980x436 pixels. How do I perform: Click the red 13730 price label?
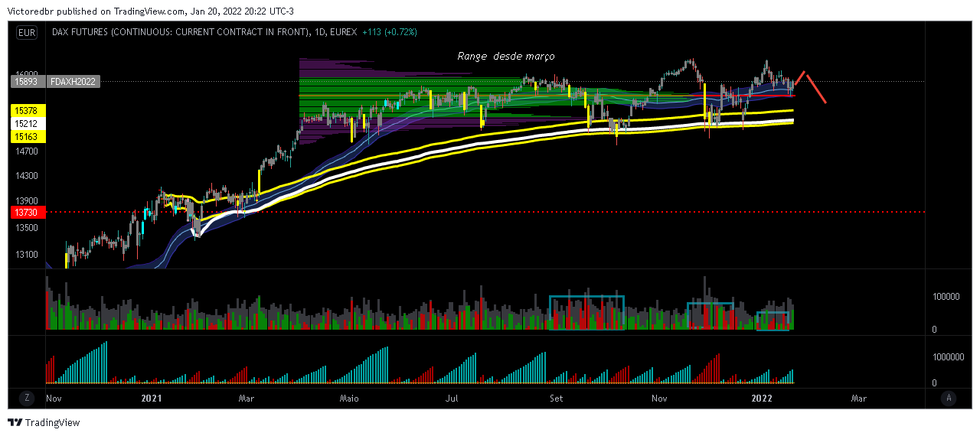tap(27, 212)
